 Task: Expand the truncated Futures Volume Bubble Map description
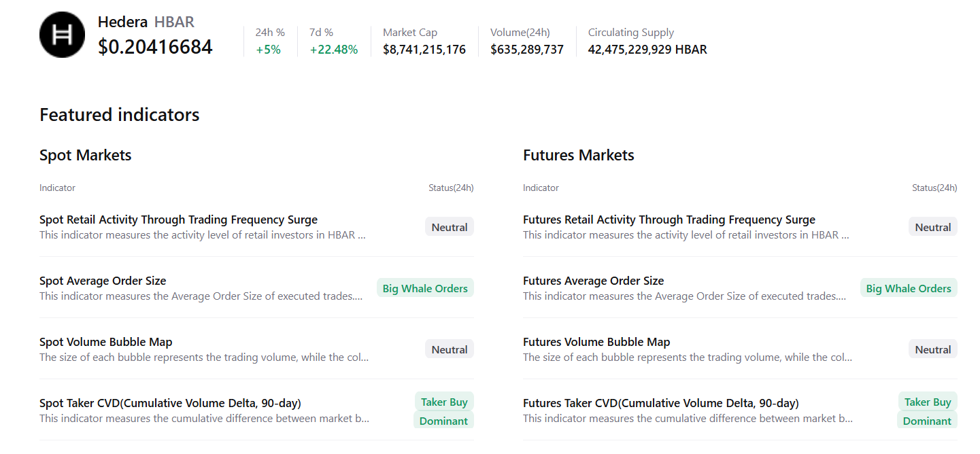(687, 357)
